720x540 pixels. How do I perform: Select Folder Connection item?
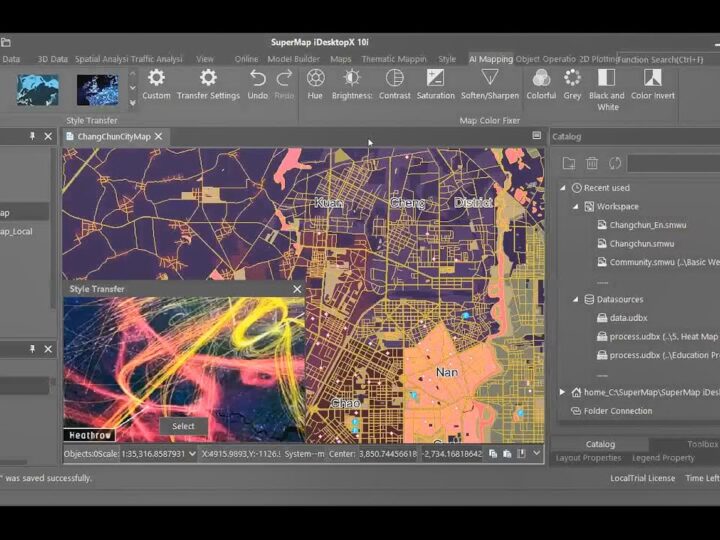point(611,411)
